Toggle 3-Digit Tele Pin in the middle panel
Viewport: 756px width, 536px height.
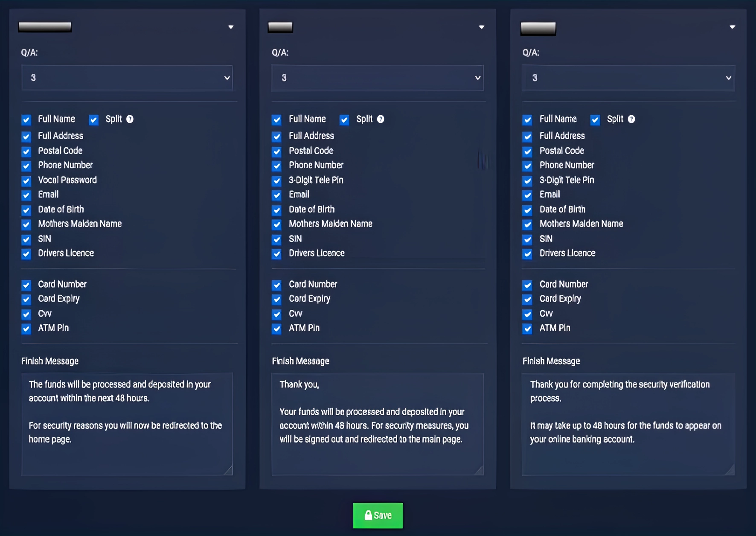click(x=276, y=181)
